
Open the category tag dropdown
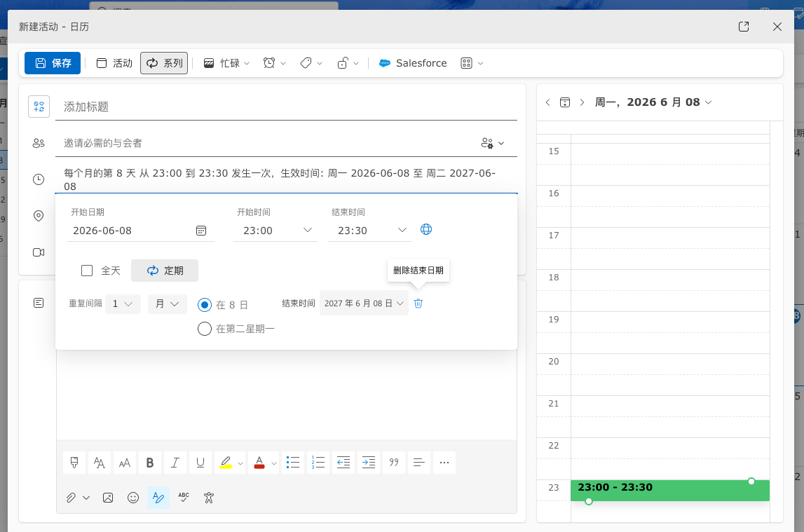tap(311, 63)
